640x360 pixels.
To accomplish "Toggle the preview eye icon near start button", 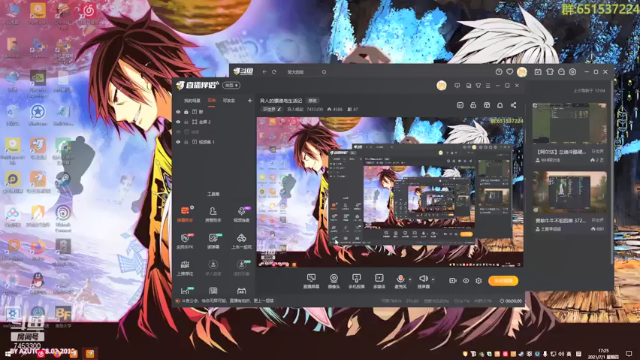I will click(466, 281).
